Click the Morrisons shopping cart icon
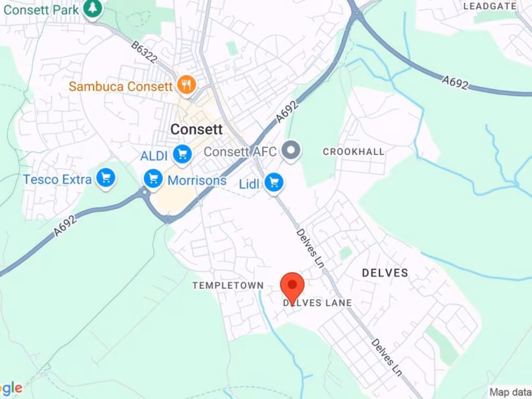Screen dimensions: 532x399 tap(153, 179)
